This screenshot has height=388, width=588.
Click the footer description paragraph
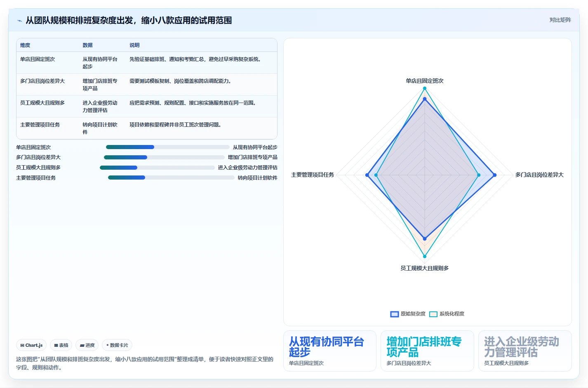pyautogui.click(x=145, y=363)
